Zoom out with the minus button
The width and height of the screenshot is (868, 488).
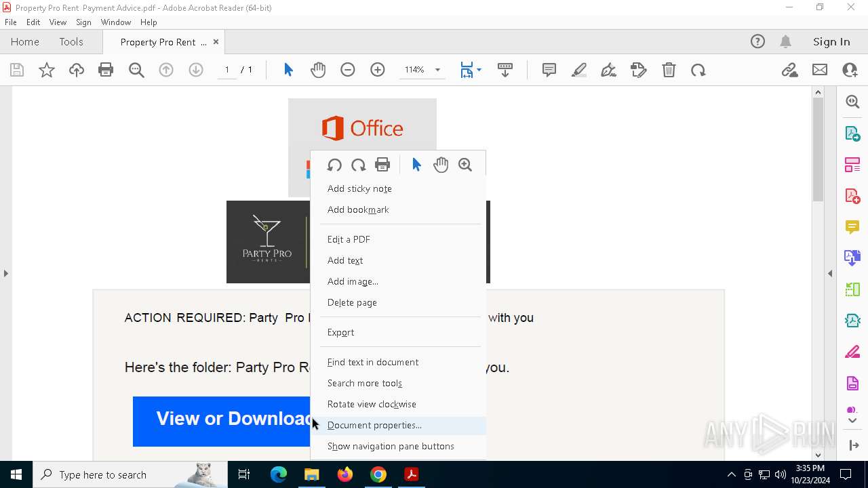click(348, 70)
